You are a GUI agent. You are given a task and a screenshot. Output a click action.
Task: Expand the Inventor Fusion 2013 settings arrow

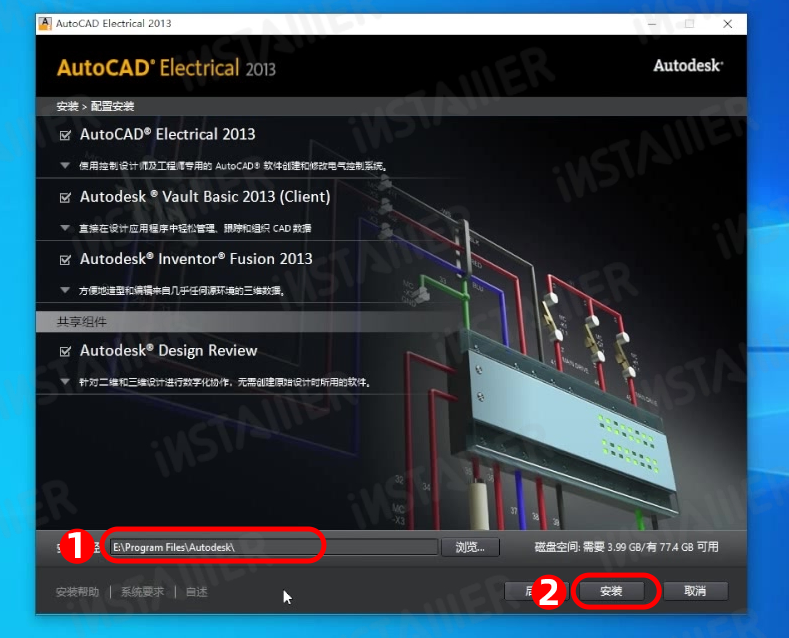coord(65,290)
